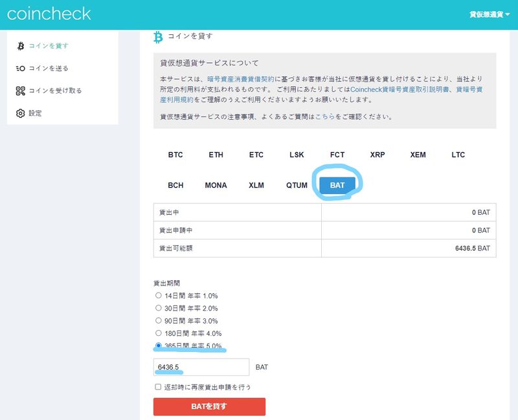
Task: Click the BAT amount input field
Action: (201, 367)
